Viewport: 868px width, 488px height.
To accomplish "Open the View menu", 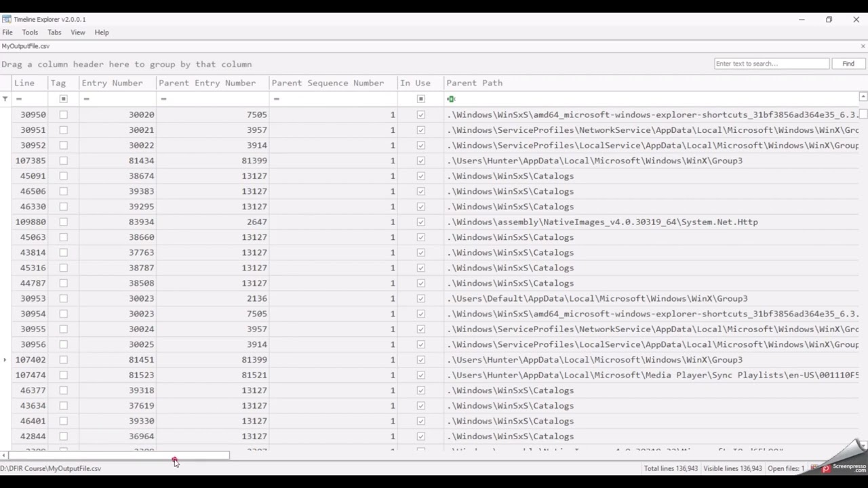I will 78,33.
